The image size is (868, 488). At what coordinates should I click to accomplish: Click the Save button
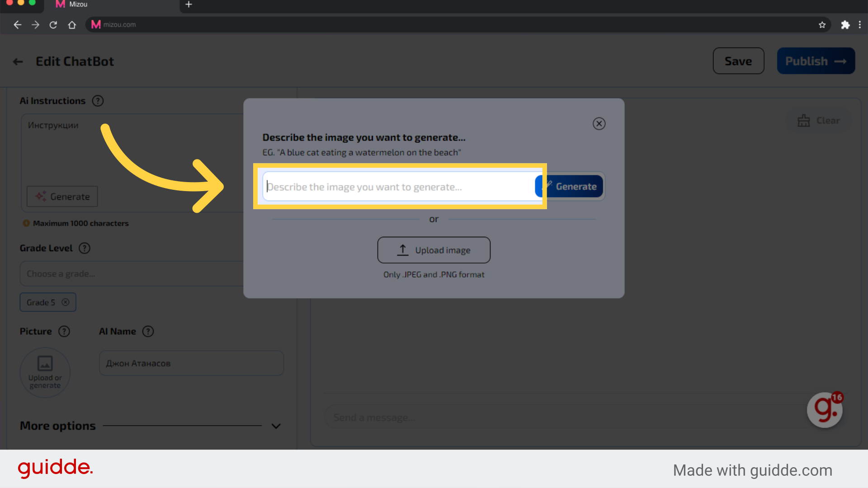(737, 61)
